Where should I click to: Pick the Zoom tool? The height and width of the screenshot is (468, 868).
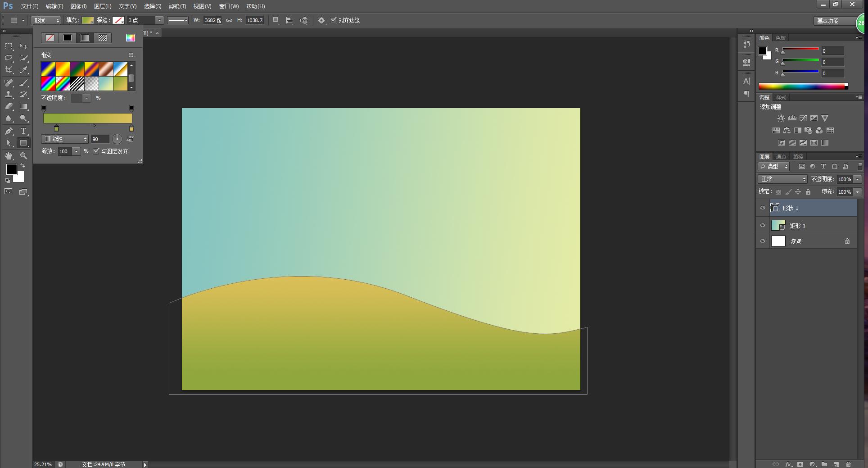tap(23, 156)
